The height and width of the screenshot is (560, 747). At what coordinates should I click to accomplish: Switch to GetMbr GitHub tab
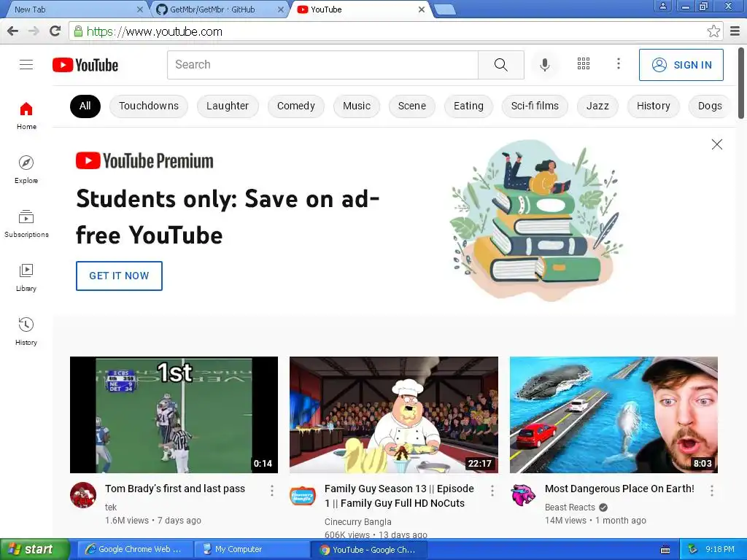point(219,9)
